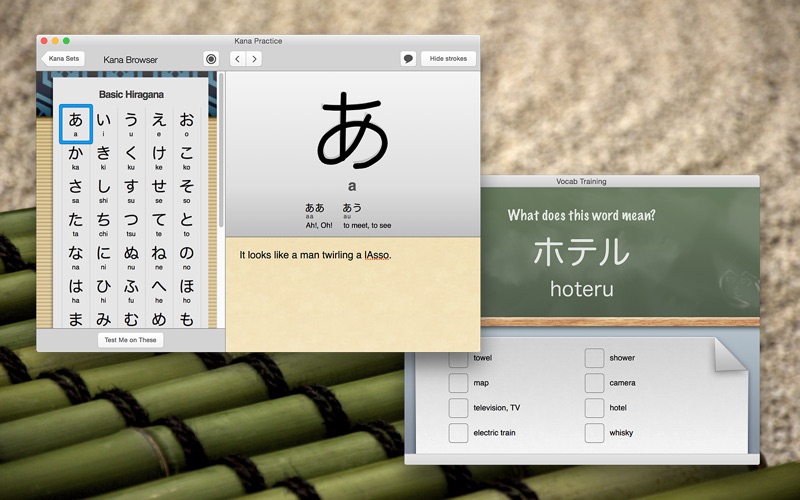Open the speech bubble notes icon
Viewport: 800px width, 500px height.
408,59
